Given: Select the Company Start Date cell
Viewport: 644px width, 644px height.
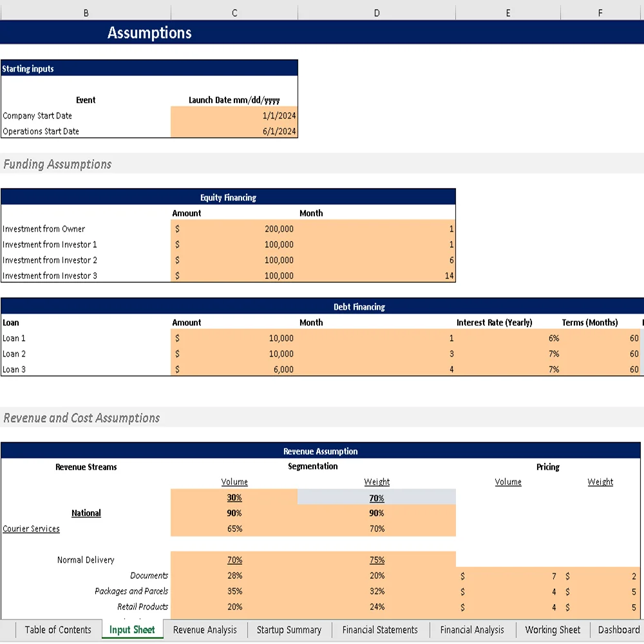Looking at the screenshot, I should tap(234, 116).
